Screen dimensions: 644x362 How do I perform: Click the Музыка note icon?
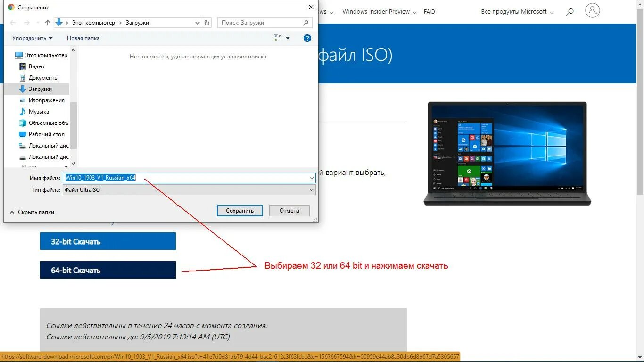coord(23,112)
